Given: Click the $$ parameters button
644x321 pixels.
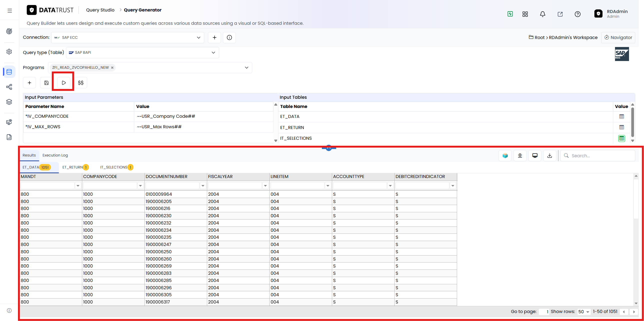Looking at the screenshot, I should (x=80, y=83).
